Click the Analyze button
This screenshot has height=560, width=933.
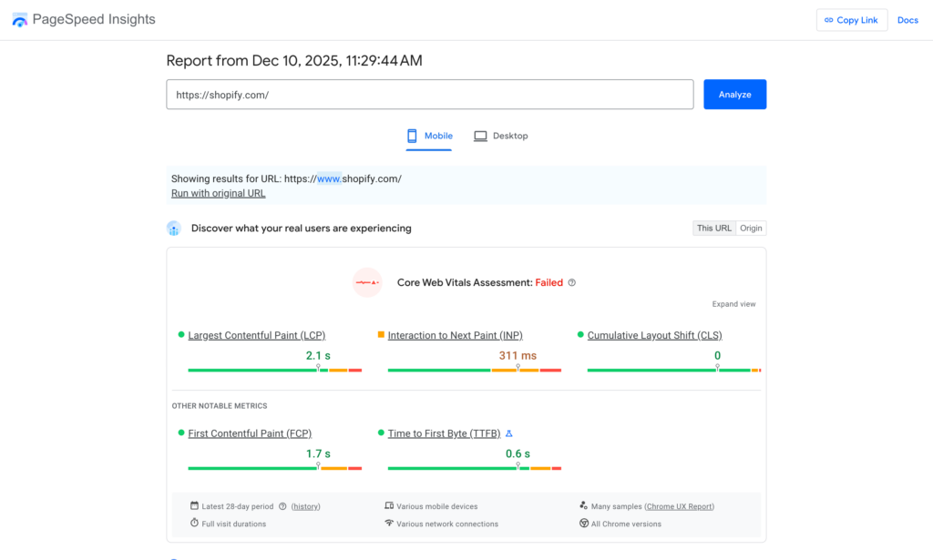[x=735, y=95]
